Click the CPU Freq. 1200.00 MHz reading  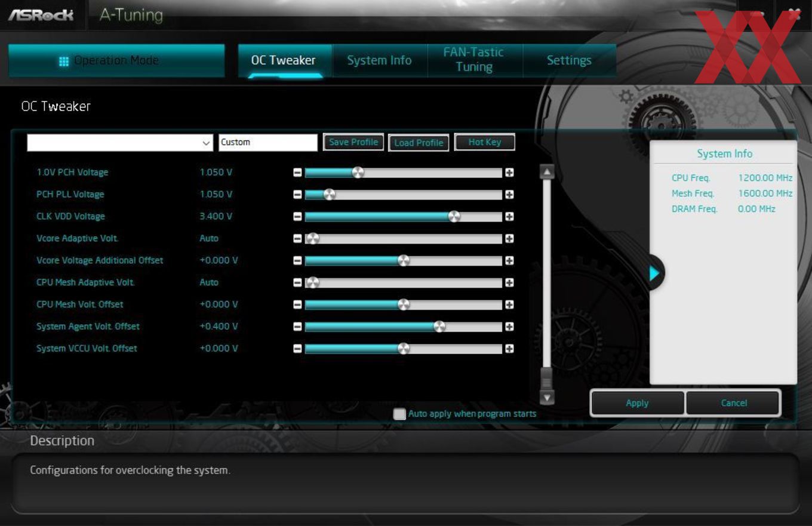click(x=732, y=178)
